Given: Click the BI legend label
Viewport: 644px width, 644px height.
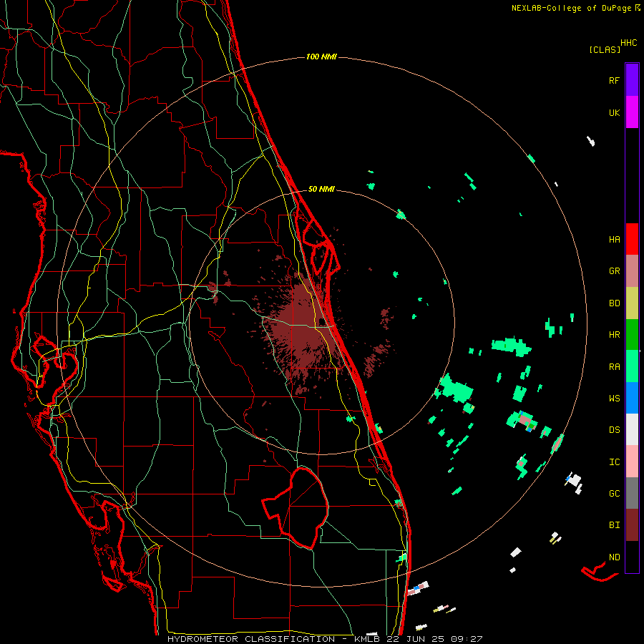Looking at the screenshot, I should (614, 525).
